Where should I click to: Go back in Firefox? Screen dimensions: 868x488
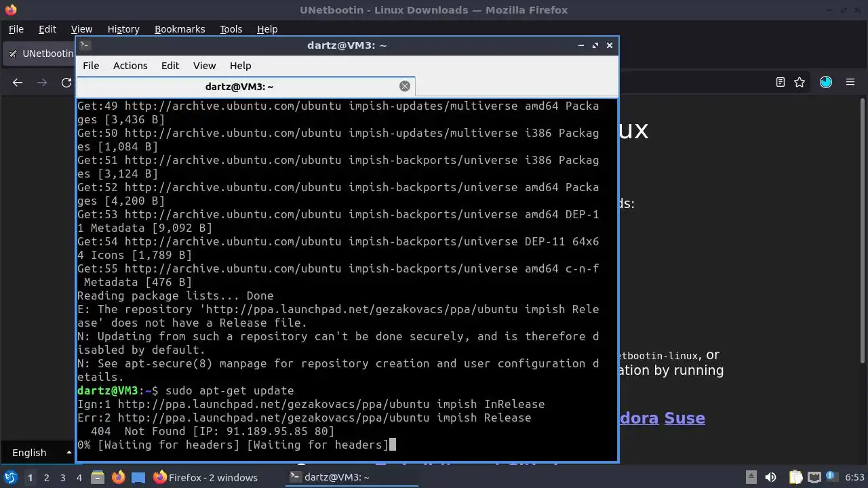pos(18,82)
